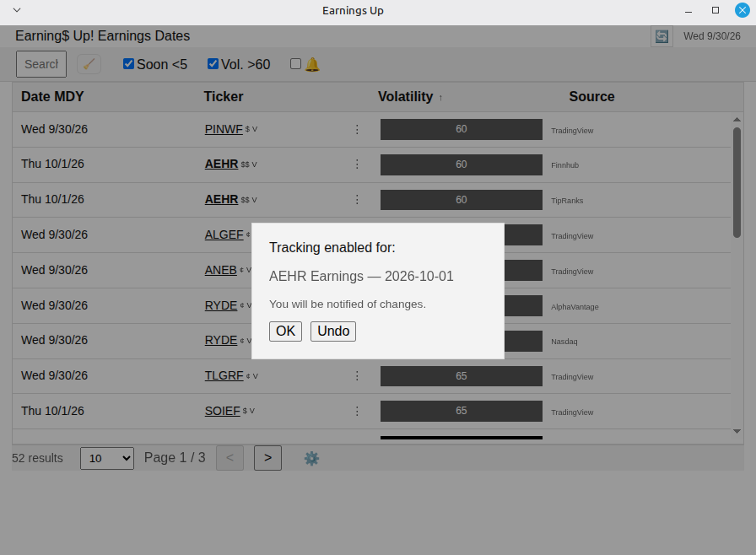Maximize the Earnings Up window
This screenshot has height=555, width=756.
click(x=715, y=10)
